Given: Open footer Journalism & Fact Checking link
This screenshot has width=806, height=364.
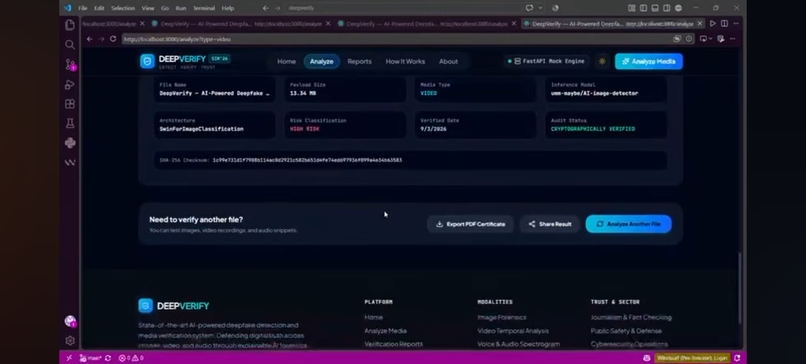Looking at the screenshot, I should (x=631, y=318).
